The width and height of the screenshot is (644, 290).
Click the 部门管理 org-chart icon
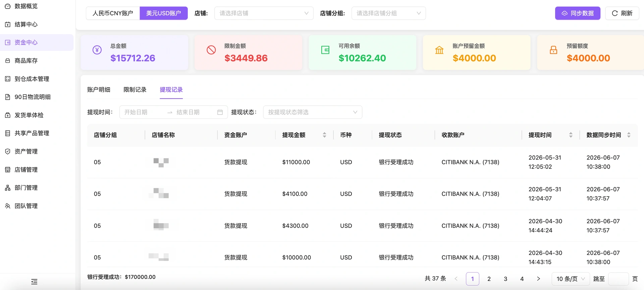[8, 188]
